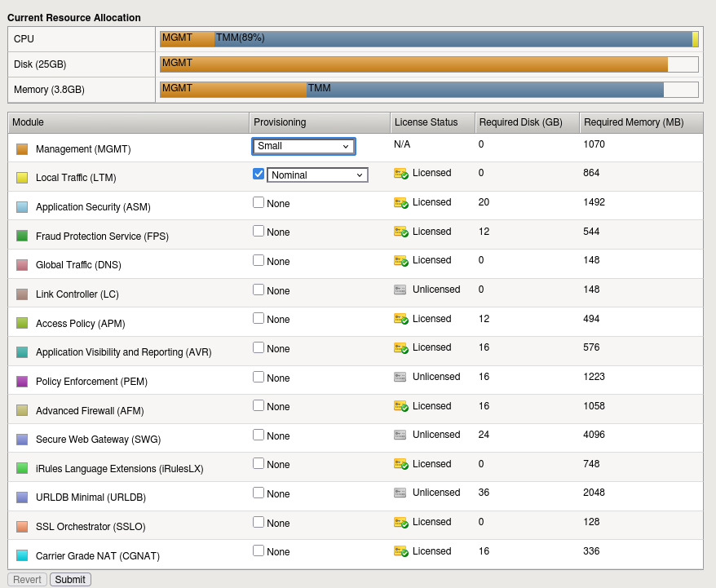
Task: Click the Unlicensed icon for Link Controller
Action: pos(400,290)
